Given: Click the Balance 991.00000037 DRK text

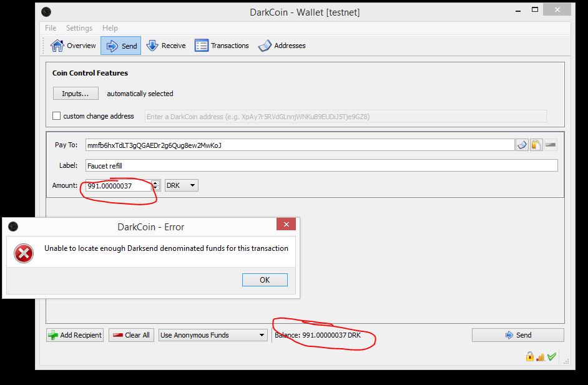Looking at the screenshot, I should point(318,335).
